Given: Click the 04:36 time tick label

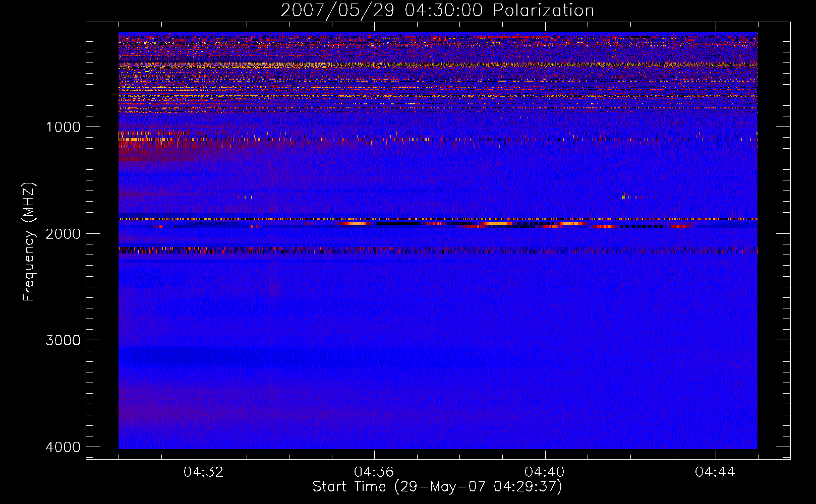Looking at the screenshot, I should 374,472.
